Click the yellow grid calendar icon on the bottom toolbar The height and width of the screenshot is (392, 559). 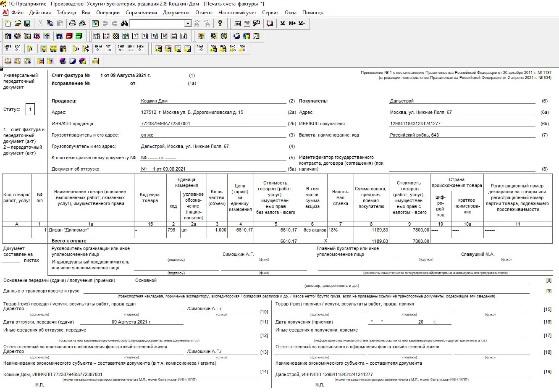coord(95,61)
